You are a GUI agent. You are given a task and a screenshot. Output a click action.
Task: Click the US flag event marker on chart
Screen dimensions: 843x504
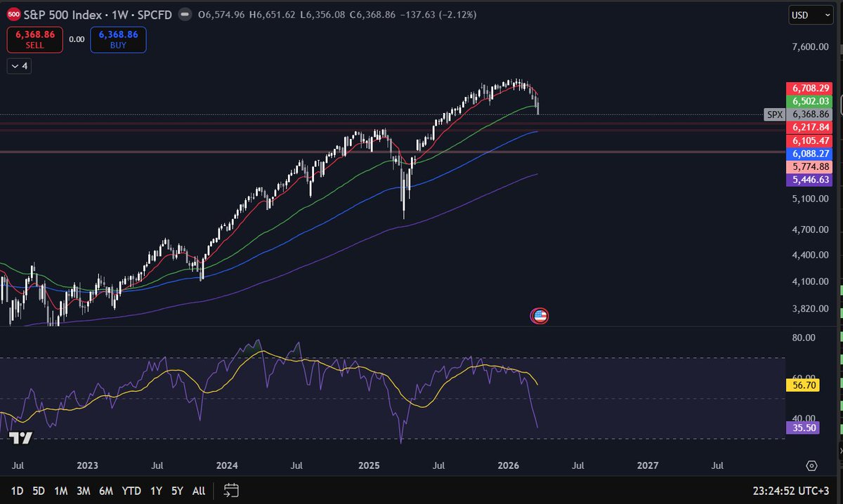click(540, 316)
